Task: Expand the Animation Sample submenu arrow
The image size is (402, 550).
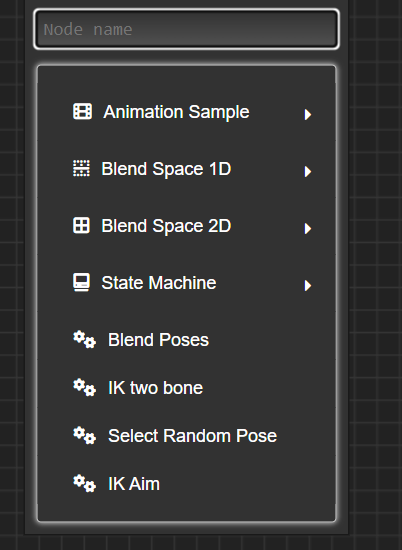Action: click(x=308, y=114)
